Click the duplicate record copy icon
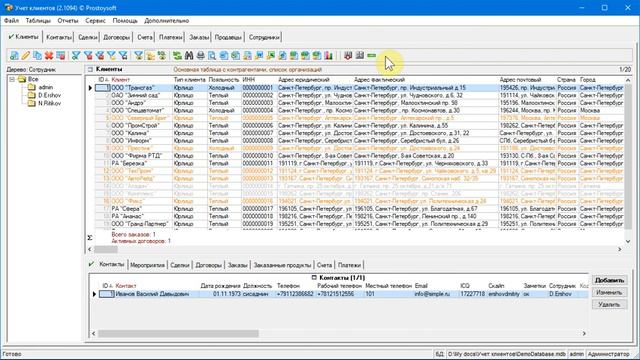 [x=38, y=56]
